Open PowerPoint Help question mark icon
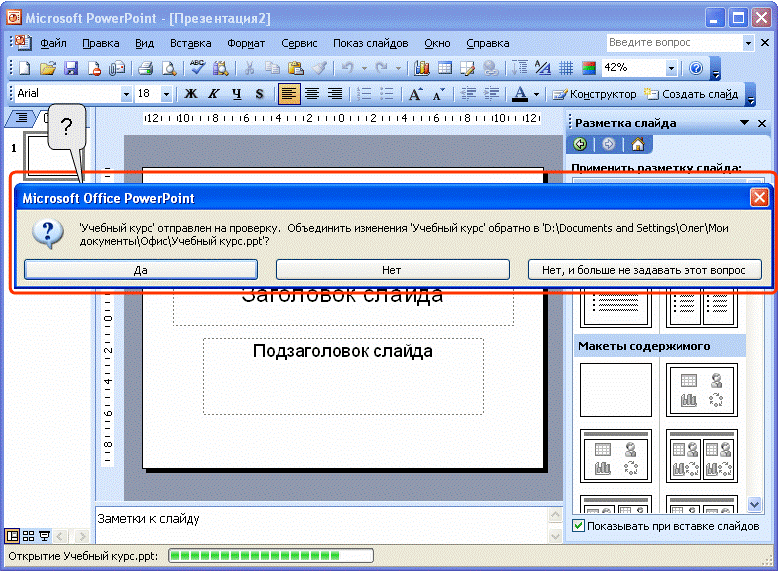778x571 pixels. pyautogui.click(x=696, y=68)
